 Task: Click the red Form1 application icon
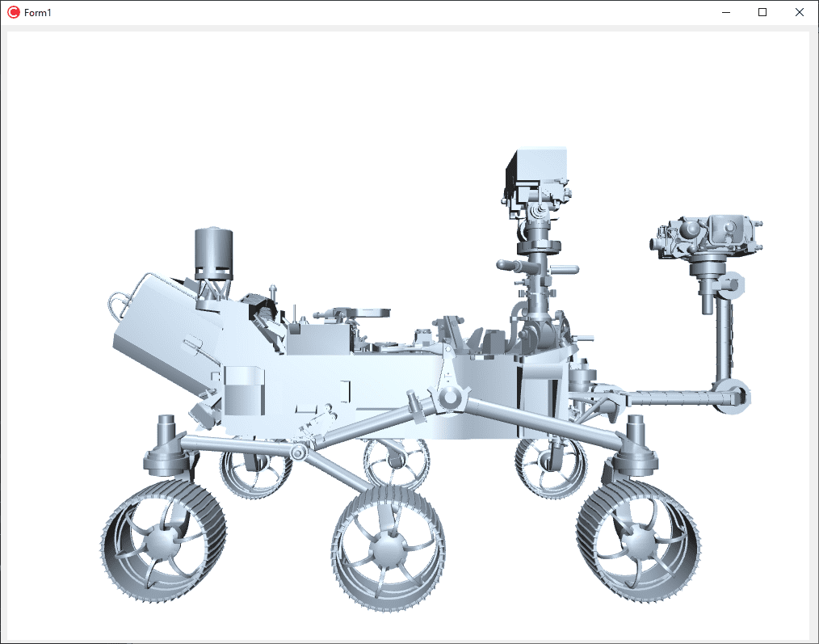tap(14, 13)
